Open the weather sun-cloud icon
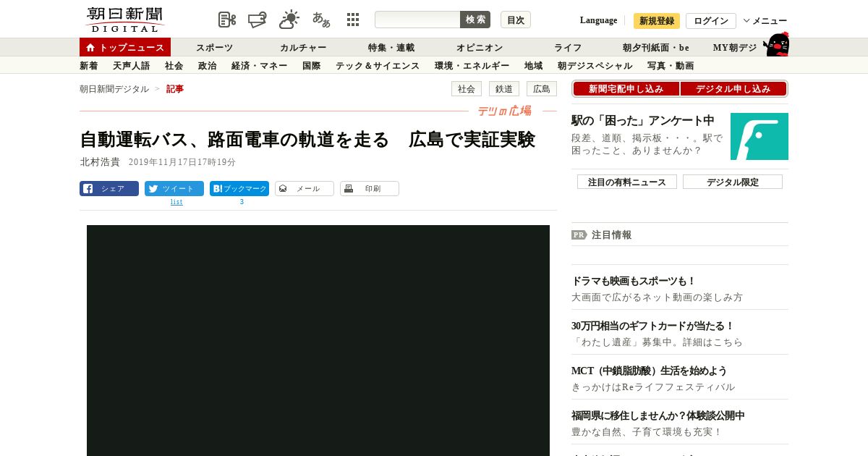The height and width of the screenshot is (456, 868). (x=289, y=20)
